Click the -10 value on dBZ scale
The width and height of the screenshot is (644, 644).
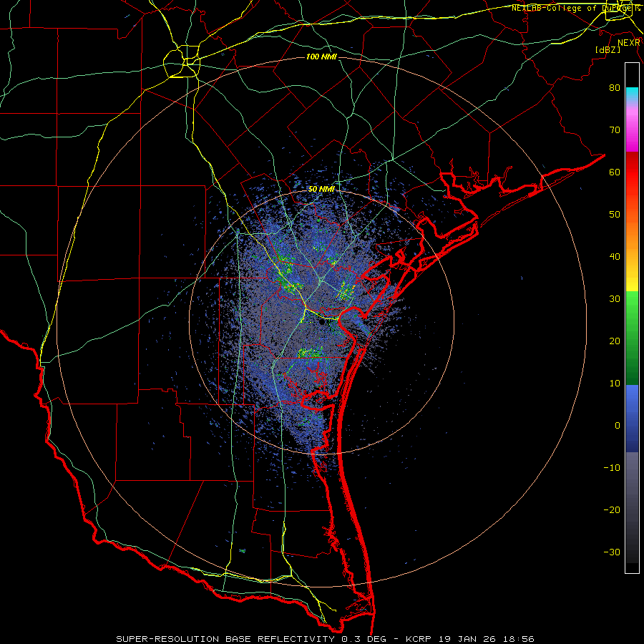click(612, 468)
